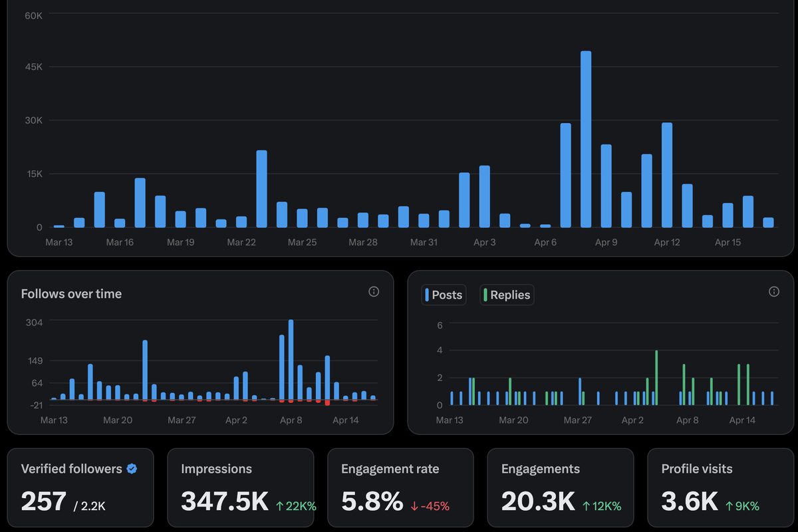Click the Mar 31 date label
This screenshot has width=798, height=532.
pos(424,242)
